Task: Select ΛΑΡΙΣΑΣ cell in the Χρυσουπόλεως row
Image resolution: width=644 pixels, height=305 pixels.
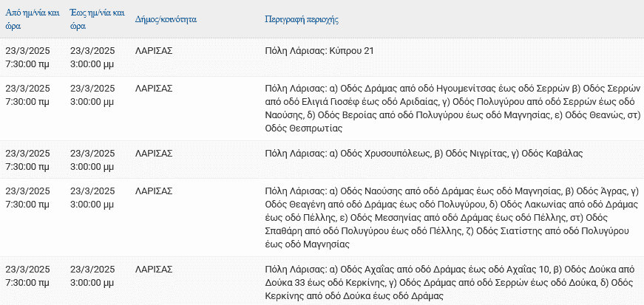Action: click(x=154, y=154)
